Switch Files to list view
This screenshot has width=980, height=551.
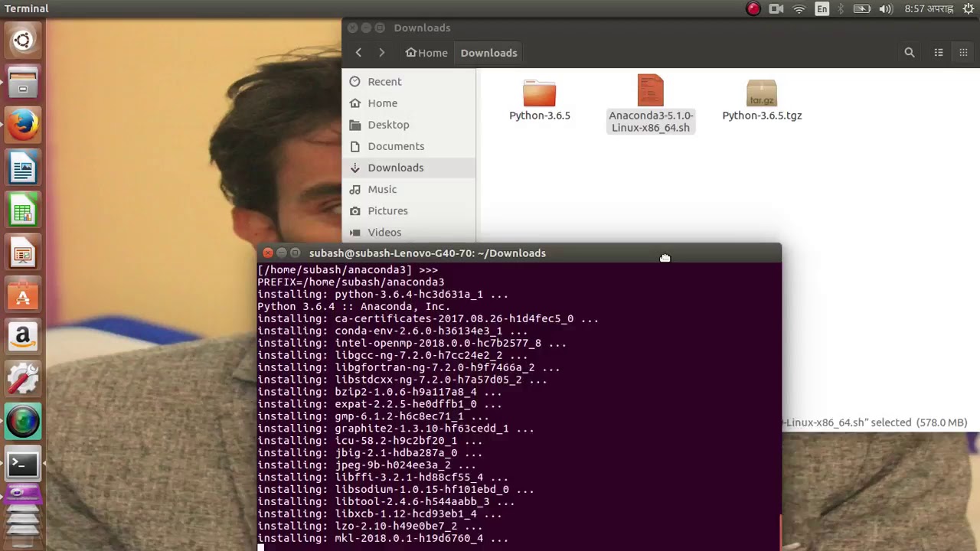click(939, 53)
